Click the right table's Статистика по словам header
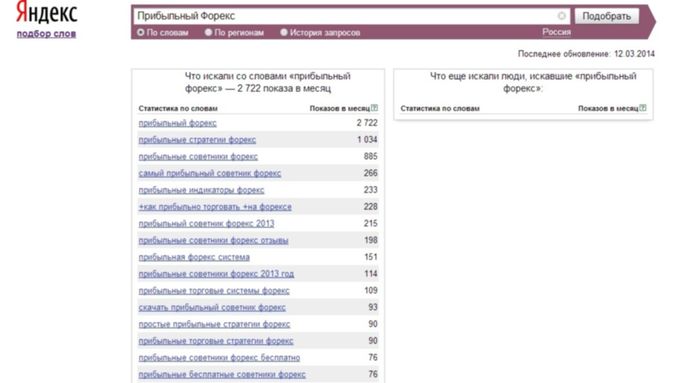Viewport: 688px width, 383px height. tap(440, 108)
